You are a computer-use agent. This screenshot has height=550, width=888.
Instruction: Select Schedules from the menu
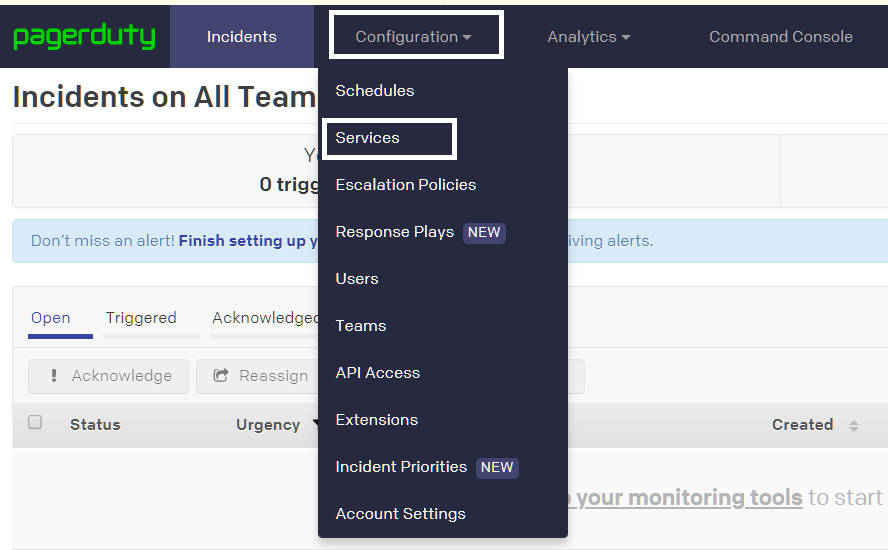click(x=375, y=91)
